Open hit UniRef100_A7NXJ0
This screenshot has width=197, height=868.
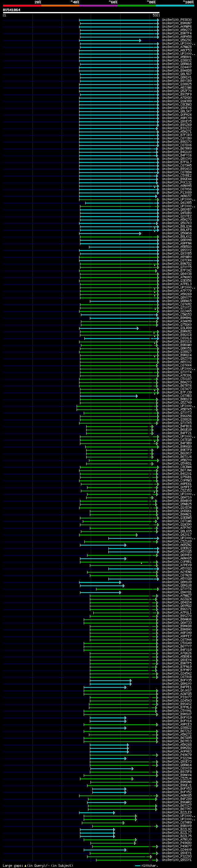point(177,840)
